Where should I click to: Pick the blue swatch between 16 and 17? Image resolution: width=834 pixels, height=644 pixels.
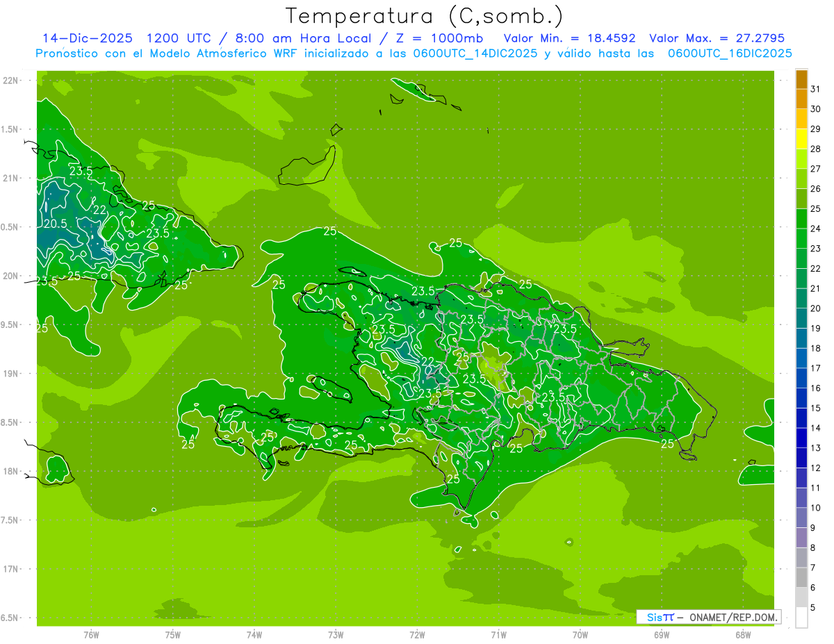pos(801,378)
